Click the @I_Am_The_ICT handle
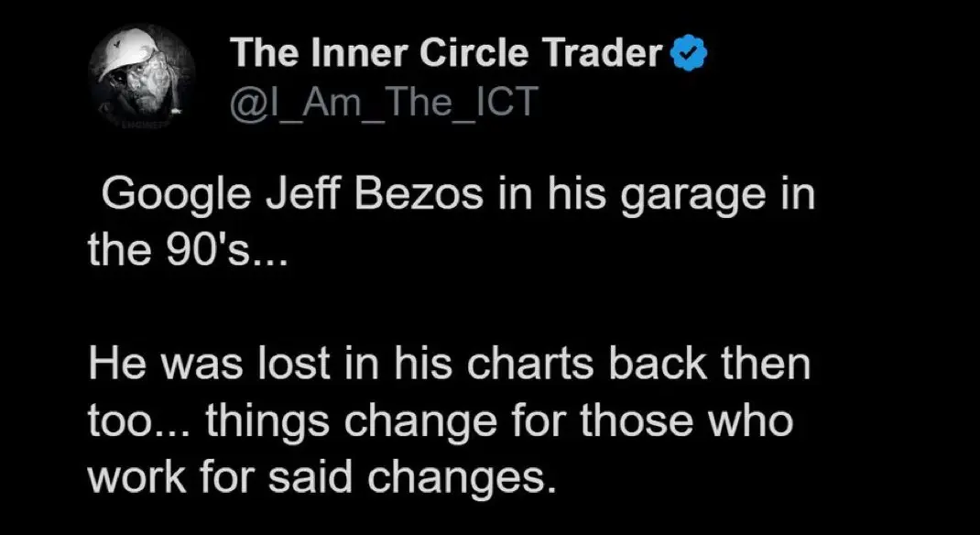 [x=383, y=102]
